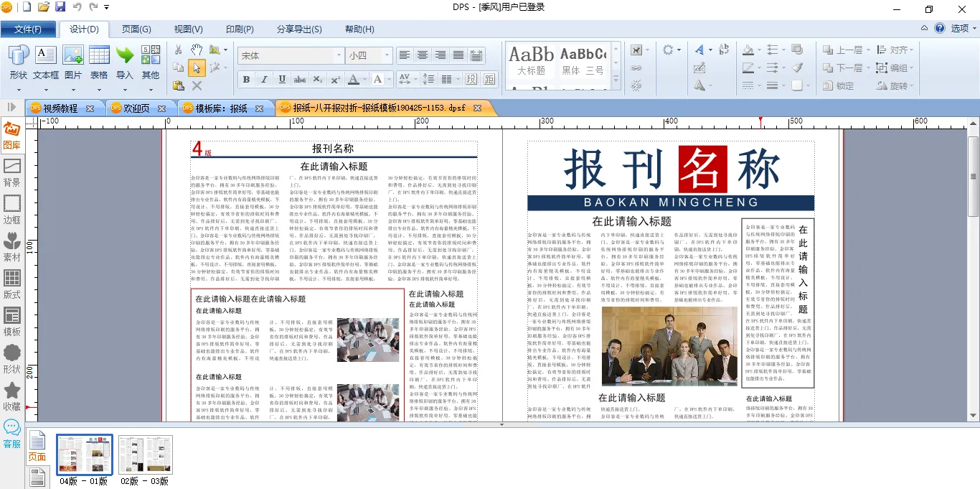
Task: Toggle underline text formatting
Action: [x=282, y=79]
